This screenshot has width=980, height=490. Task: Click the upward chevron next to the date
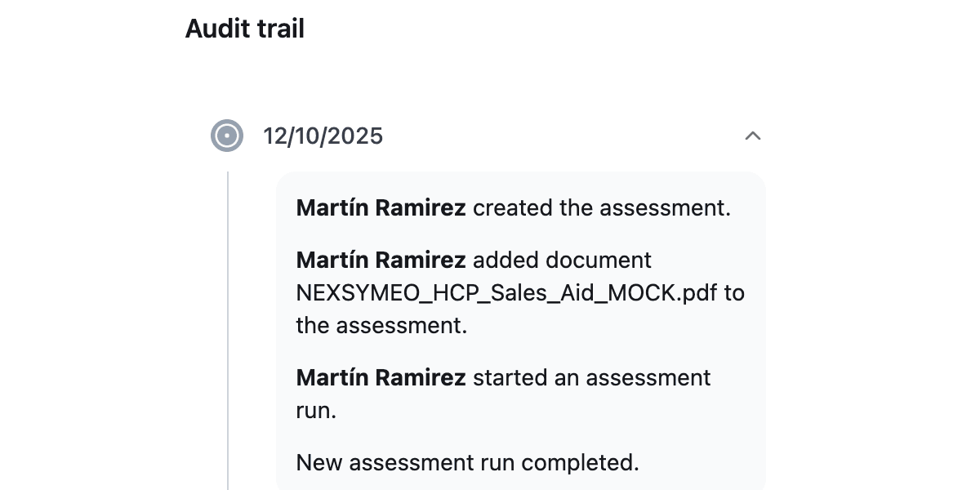[x=752, y=136]
